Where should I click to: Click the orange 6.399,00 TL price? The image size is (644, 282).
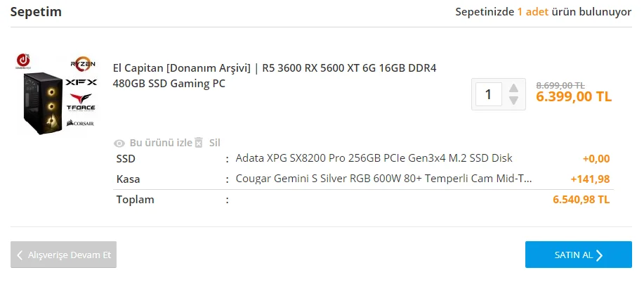click(x=573, y=97)
